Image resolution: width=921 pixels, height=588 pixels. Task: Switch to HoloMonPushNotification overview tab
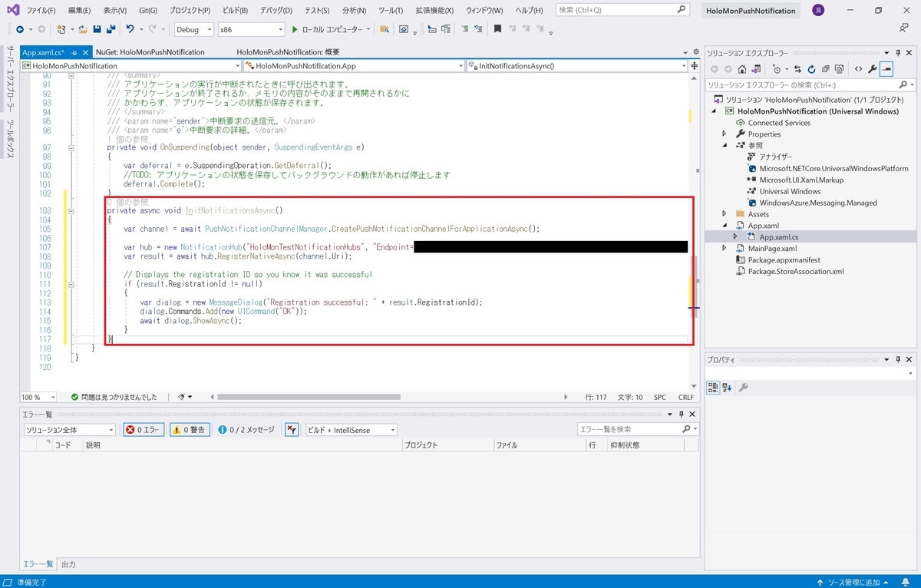288,52
